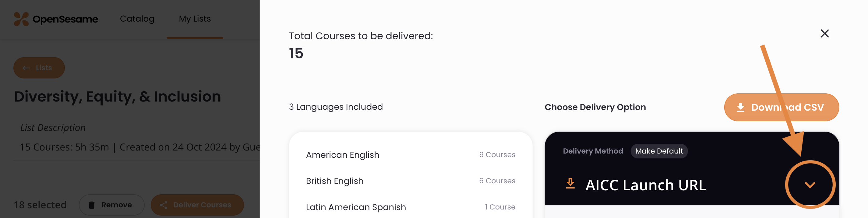Click the download icon on Download CSV

740,107
